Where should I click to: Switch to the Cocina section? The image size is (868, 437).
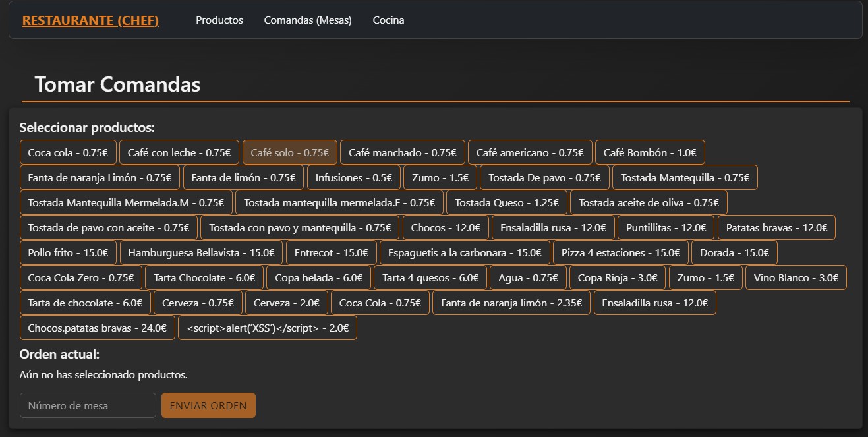click(389, 20)
